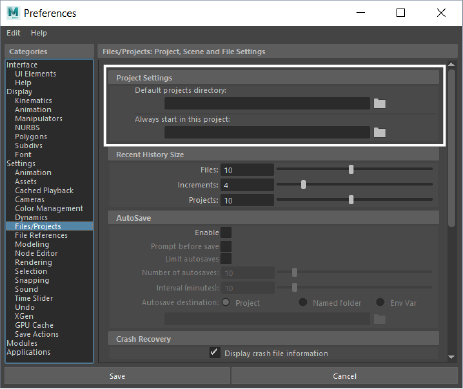Click scrollbar down arrow in settings pane
The height and width of the screenshot is (389, 463).
pos(451,357)
